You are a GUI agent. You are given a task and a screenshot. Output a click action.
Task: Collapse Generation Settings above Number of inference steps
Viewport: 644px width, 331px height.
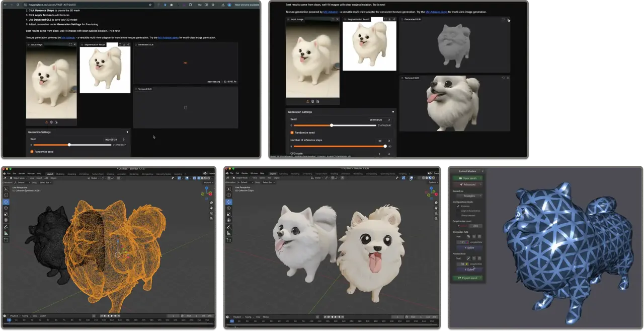[393, 112]
